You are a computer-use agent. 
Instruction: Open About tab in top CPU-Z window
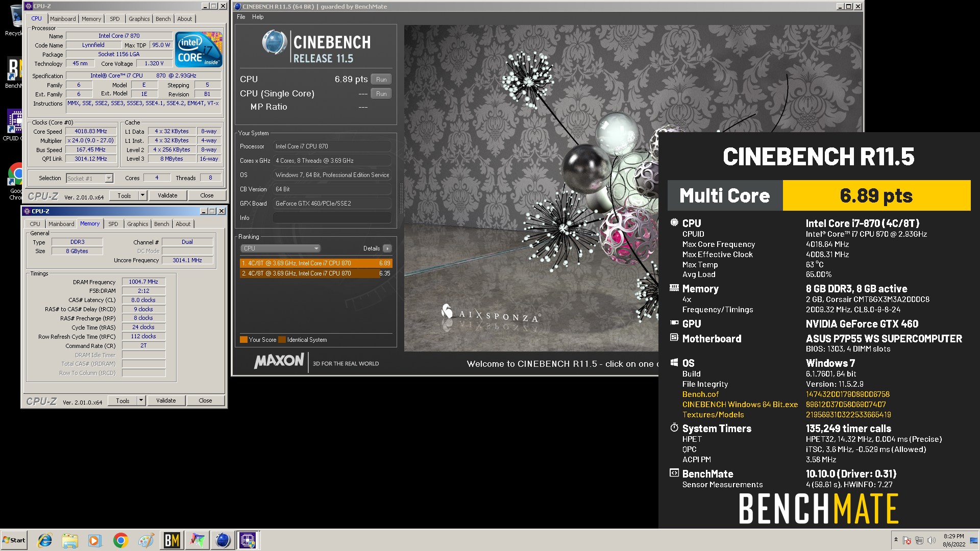[x=185, y=19]
